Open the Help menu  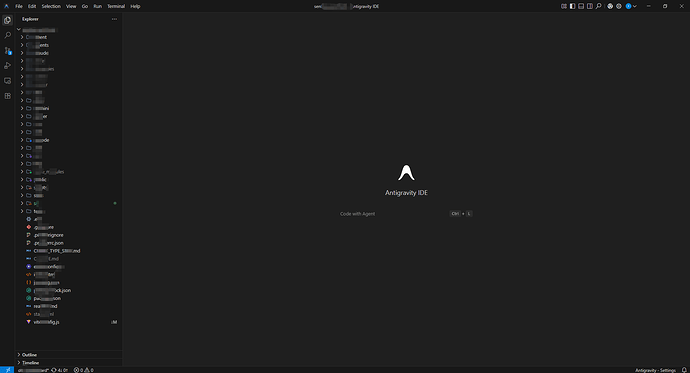135,6
